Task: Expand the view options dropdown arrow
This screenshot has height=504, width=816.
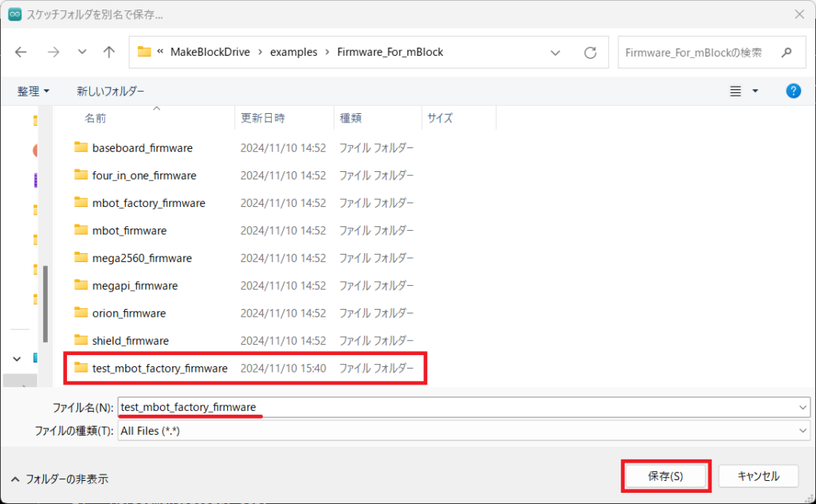Action: tap(755, 92)
